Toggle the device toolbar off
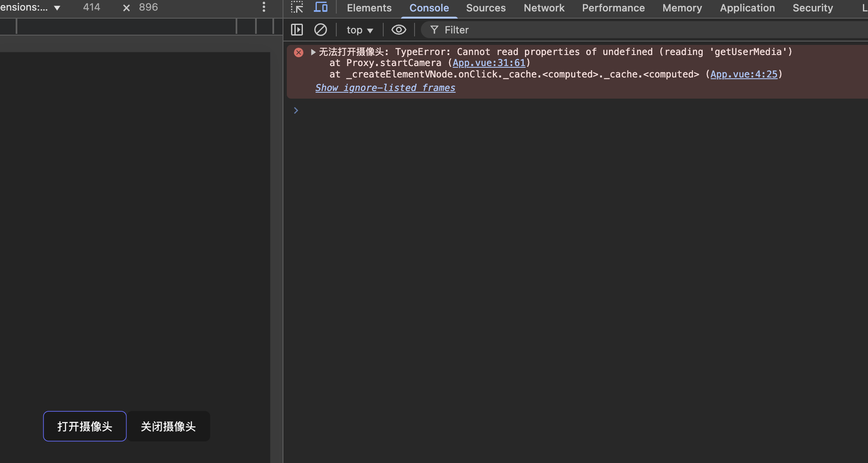 (x=321, y=7)
